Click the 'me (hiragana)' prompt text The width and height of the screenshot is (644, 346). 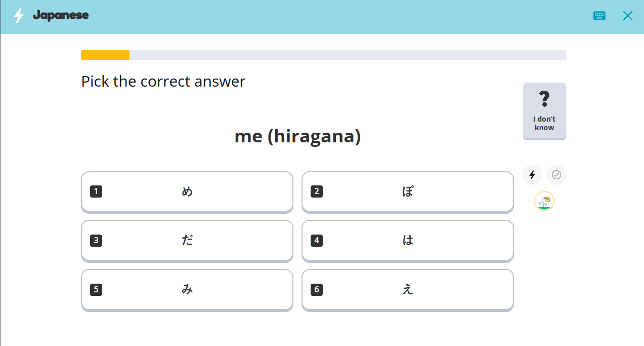pyautogui.click(x=297, y=136)
